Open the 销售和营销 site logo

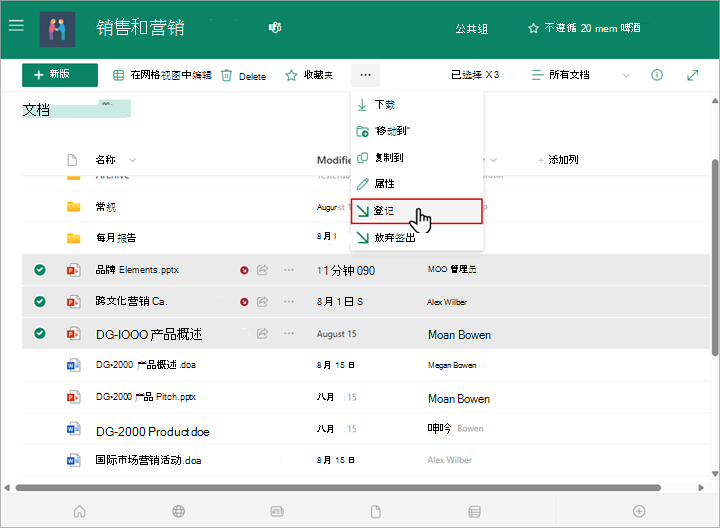57,29
